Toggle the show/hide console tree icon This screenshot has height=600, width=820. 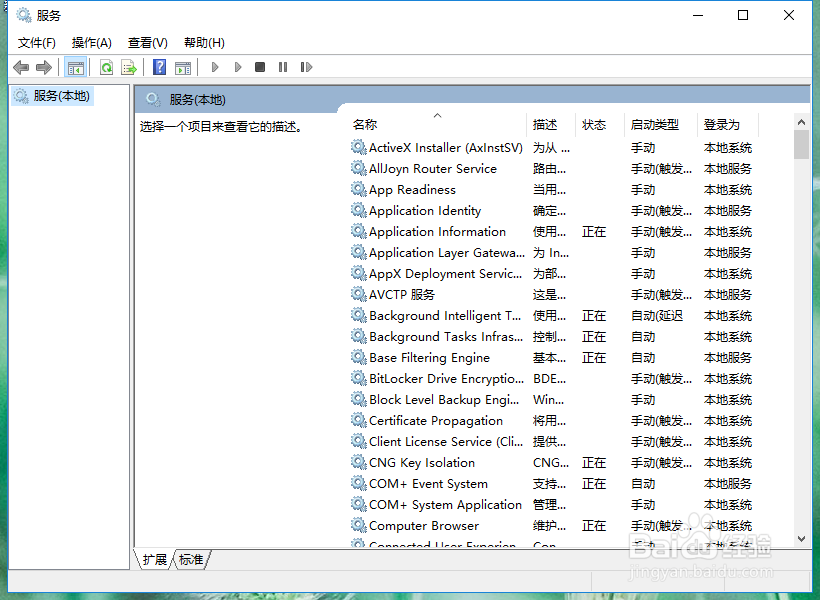coord(75,67)
